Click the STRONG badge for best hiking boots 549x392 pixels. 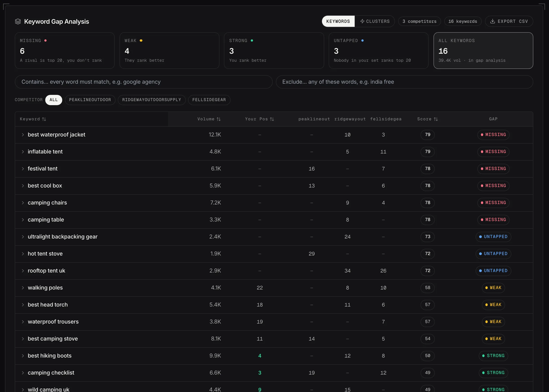(493, 356)
